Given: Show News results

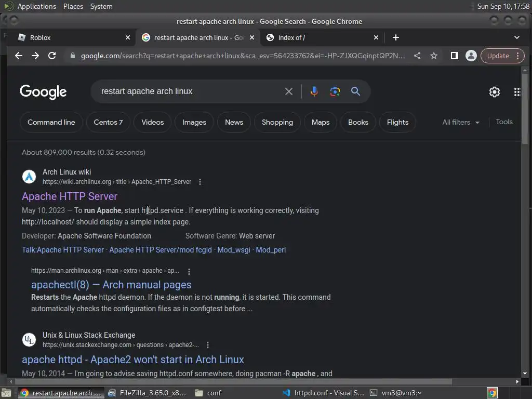Looking at the screenshot, I should coord(234,122).
